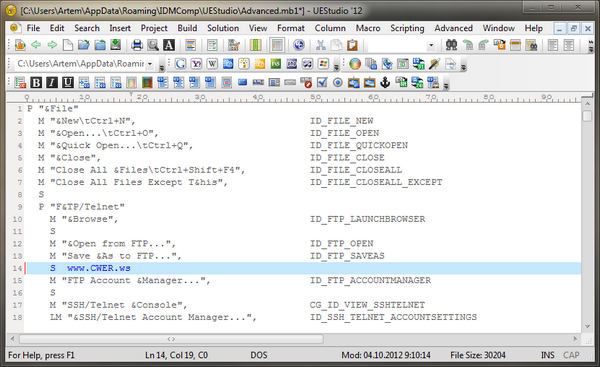Screen dimensions: 600x367
Task: Click the green columns icon in the main toolbar
Action: (x=255, y=45)
